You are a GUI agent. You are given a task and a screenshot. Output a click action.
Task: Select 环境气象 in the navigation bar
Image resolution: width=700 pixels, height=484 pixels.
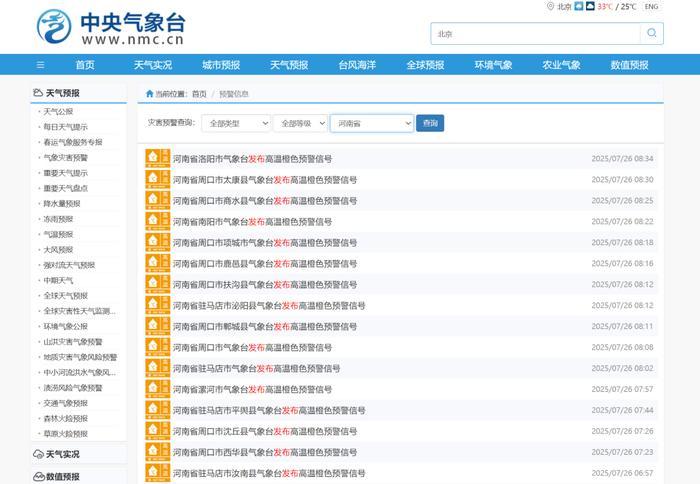tap(493, 65)
